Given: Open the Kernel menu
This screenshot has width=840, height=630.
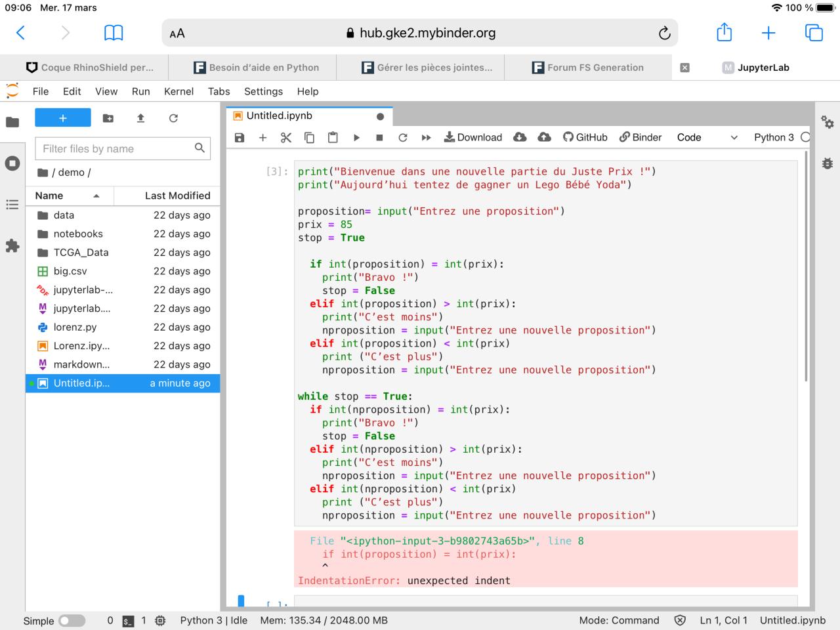Looking at the screenshot, I should (x=179, y=91).
